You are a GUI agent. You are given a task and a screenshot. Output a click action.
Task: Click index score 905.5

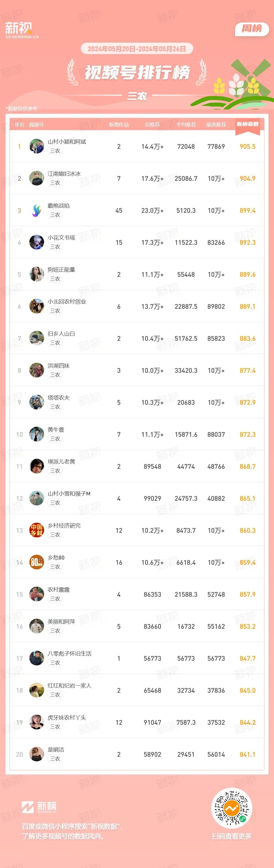click(247, 147)
